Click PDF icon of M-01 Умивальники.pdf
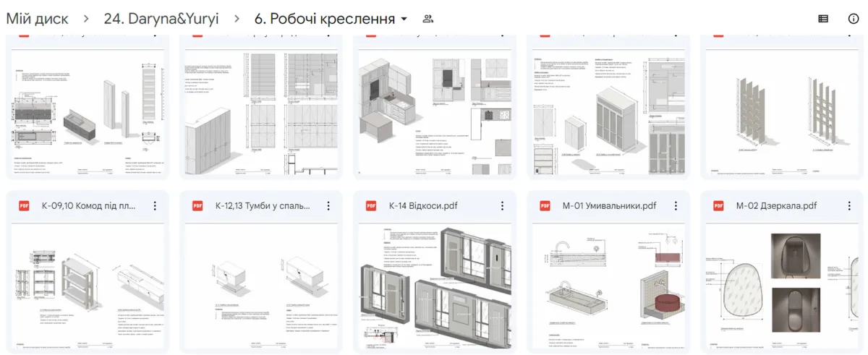The width and height of the screenshot is (868, 355). [545, 206]
